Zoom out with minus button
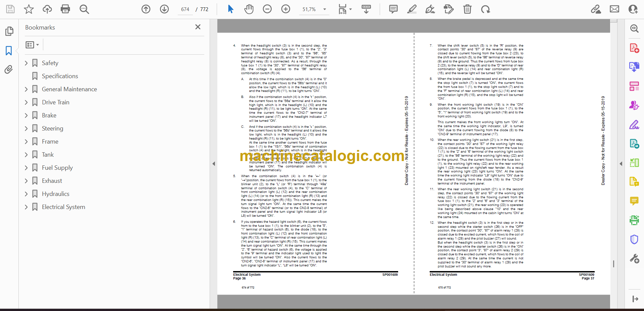 [267, 9]
